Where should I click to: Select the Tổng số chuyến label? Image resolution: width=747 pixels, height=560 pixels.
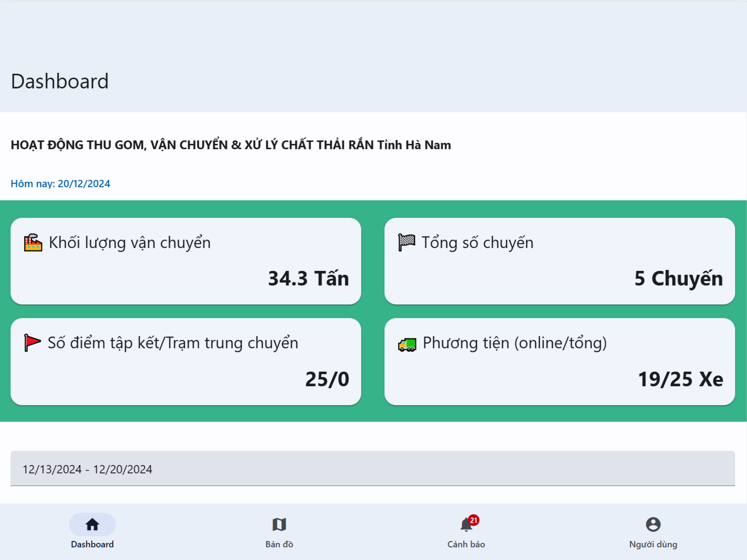pos(477,243)
